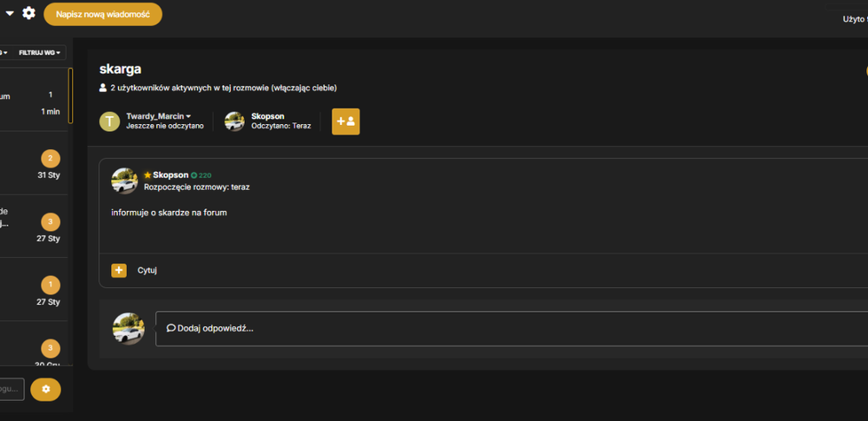The image size is (868, 421).
Task: Click the yellow star rank icon
Action: coord(148,175)
